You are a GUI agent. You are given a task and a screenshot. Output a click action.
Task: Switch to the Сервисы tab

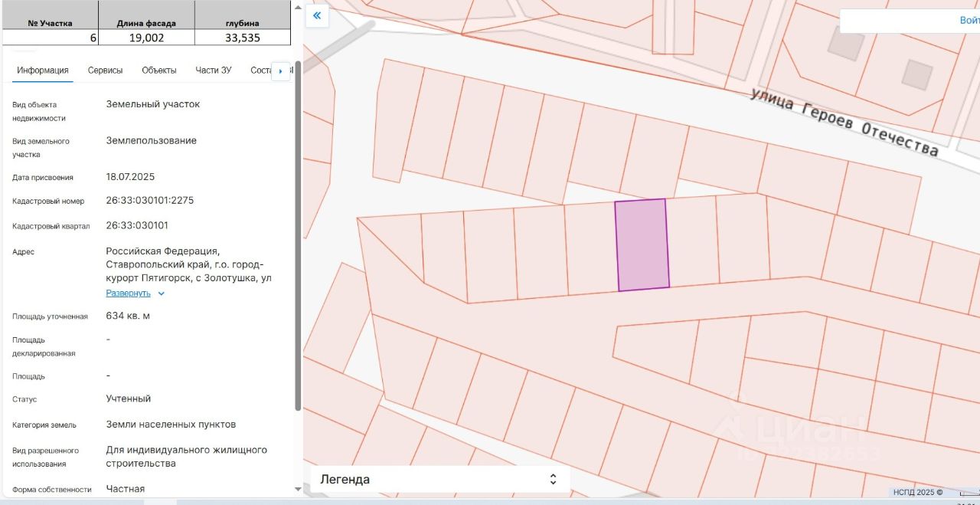(105, 71)
